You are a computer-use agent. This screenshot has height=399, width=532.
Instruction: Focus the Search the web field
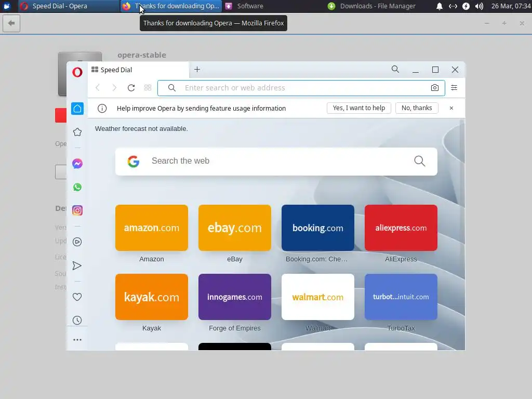pos(276,161)
